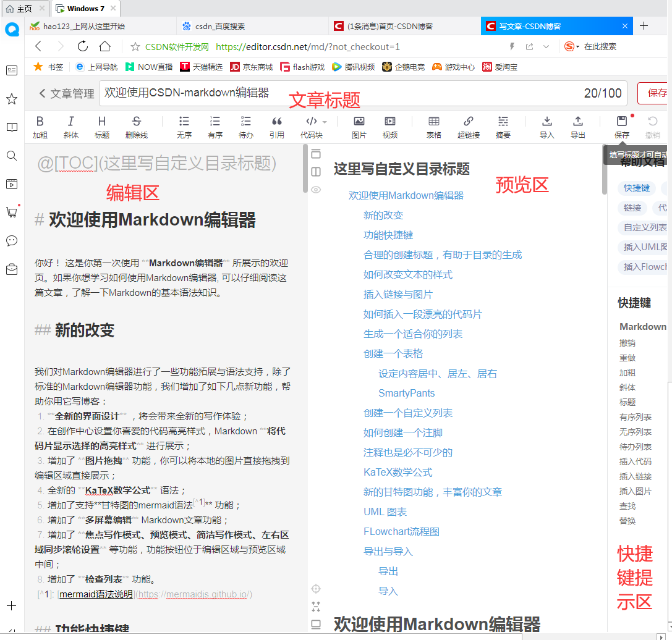Open TOC link KaTeX数学公式
672x640 pixels.
[x=398, y=472]
